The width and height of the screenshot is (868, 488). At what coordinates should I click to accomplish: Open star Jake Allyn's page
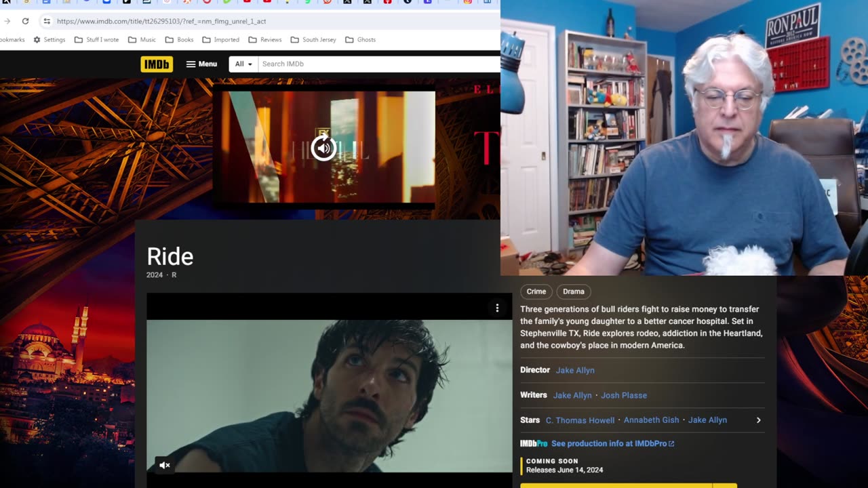click(707, 420)
